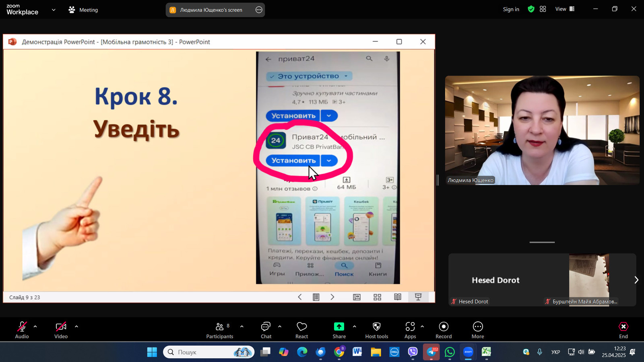Viewport: 644px width, 362px height.
Task: Click the microphone icon in system tray
Action: point(539,352)
